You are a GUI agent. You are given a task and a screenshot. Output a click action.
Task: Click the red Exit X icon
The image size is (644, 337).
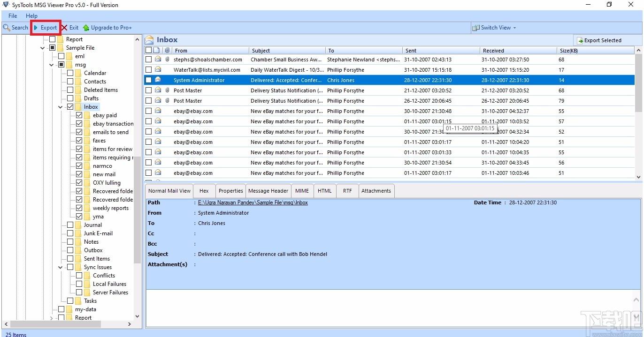pyautogui.click(x=64, y=28)
